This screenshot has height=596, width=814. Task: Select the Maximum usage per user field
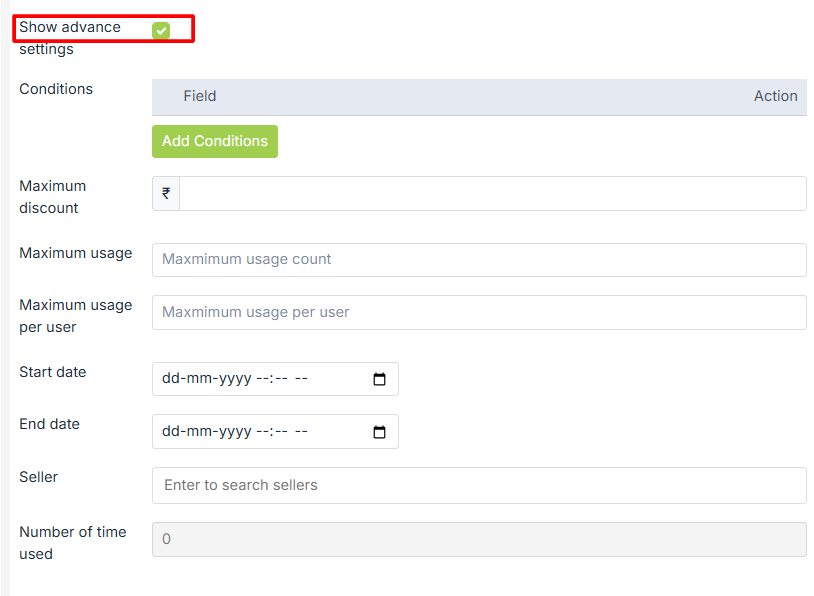point(479,312)
